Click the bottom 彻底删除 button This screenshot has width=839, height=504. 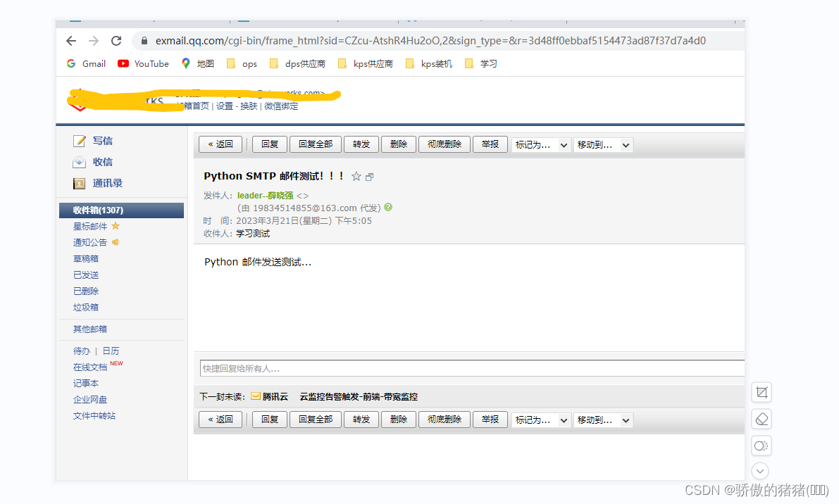tap(445, 420)
